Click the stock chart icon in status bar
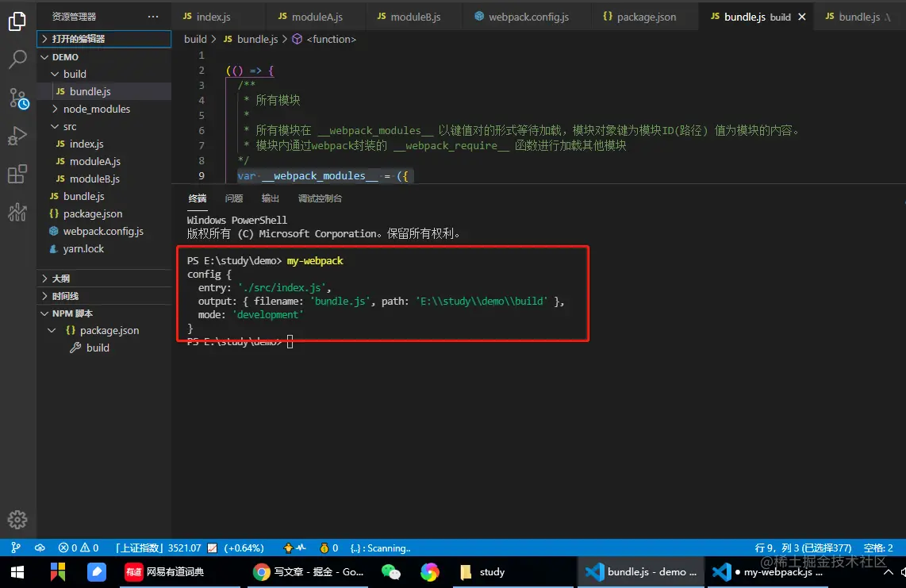The height and width of the screenshot is (588, 906). [213, 548]
